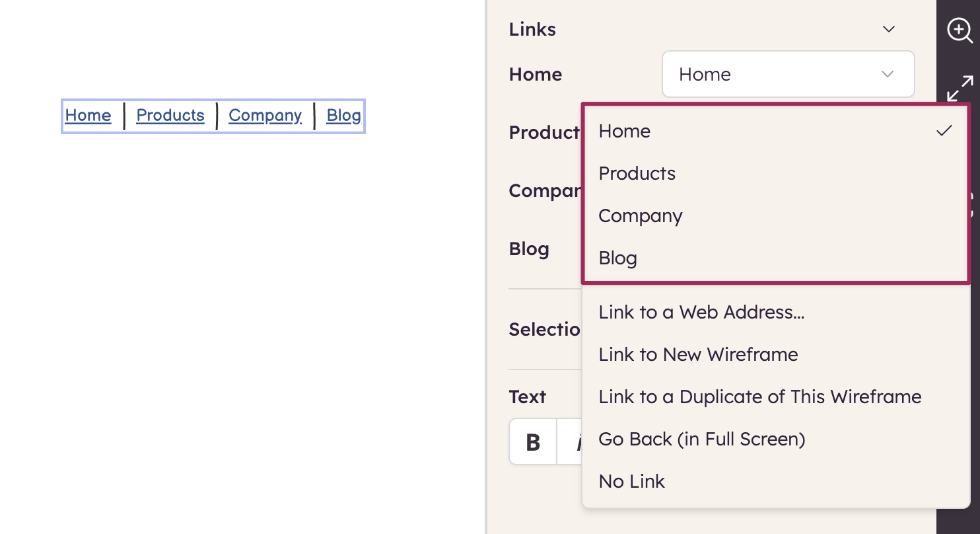Open the Home link target dropdown
Screen dimensions: 980x534
pyautogui.click(x=788, y=74)
